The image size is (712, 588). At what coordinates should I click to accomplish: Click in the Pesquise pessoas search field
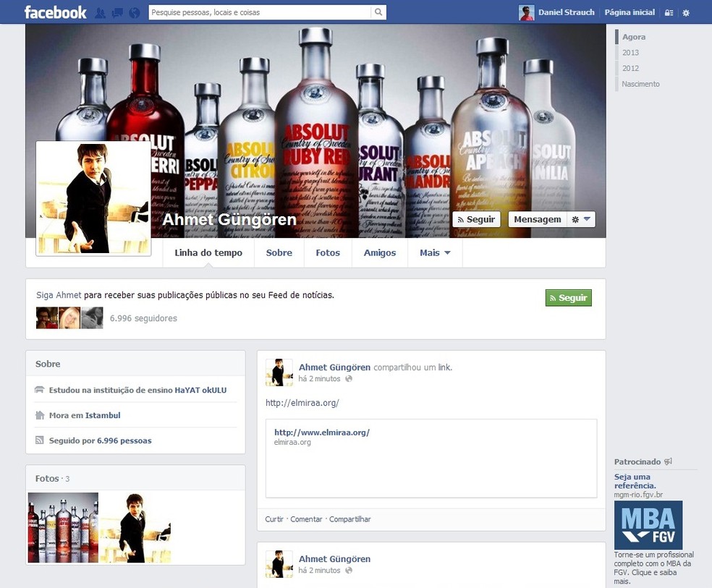coord(260,12)
